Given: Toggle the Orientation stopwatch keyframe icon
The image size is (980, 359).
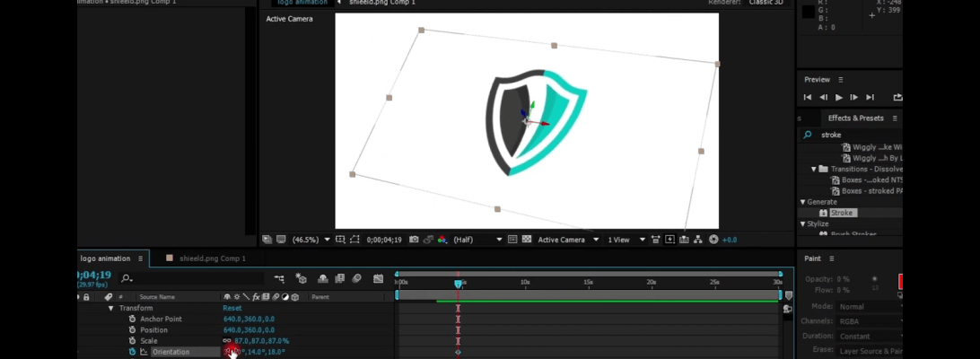Looking at the screenshot, I should tap(132, 352).
